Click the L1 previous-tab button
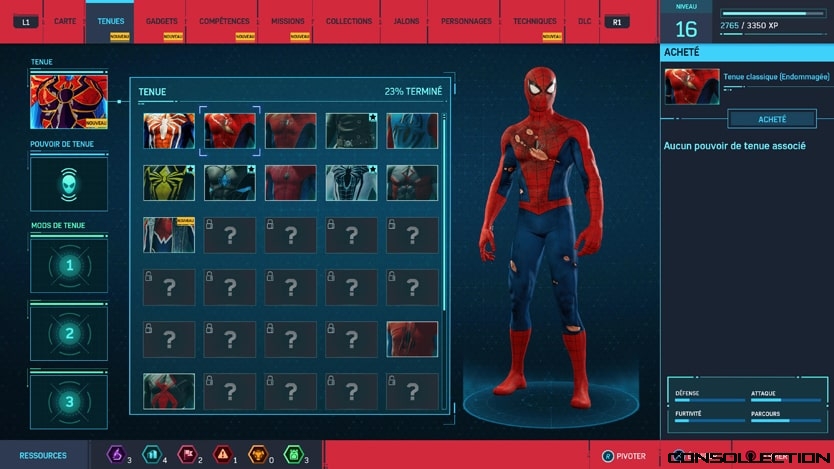This screenshot has height=469, width=834. (26, 22)
